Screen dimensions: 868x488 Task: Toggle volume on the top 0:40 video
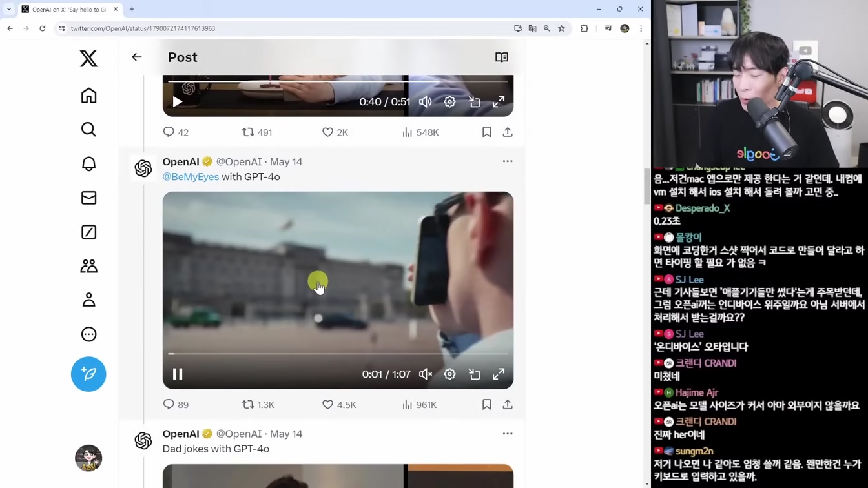[426, 102]
